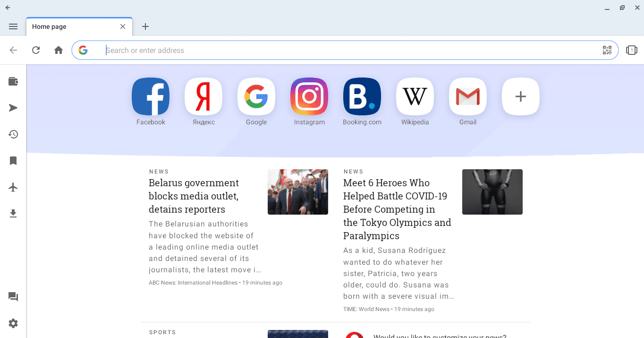This screenshot has width=644, height=338.
Task: Open Gmail speed dial
Action: 468,96
